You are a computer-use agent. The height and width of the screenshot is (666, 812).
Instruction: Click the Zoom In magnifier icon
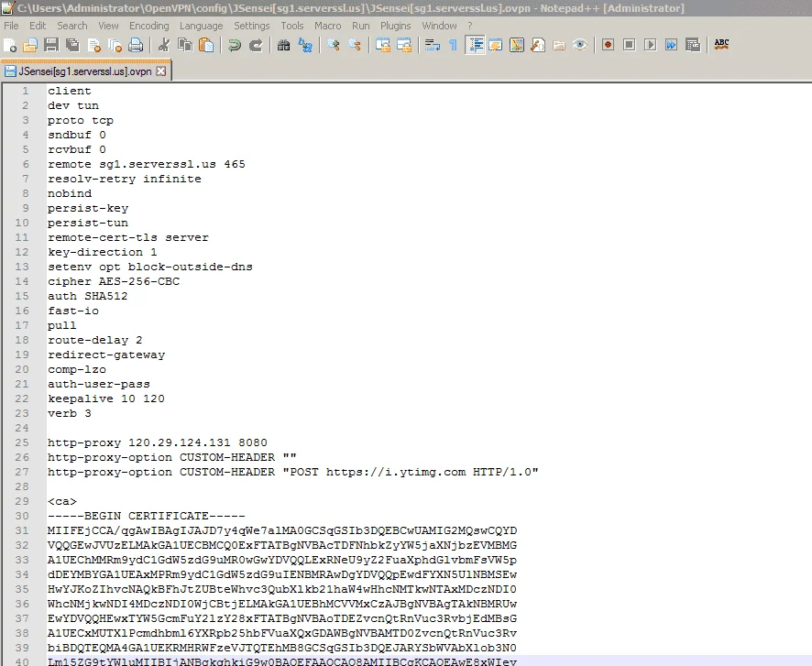pyautogui.click(x=333, y=45)
